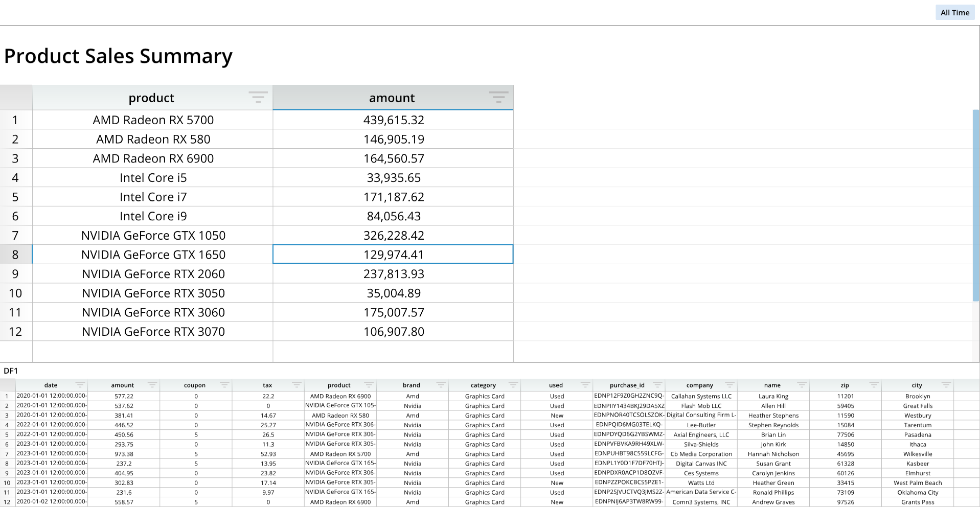Select DF1 zip cell 59405

click(846, 406)
